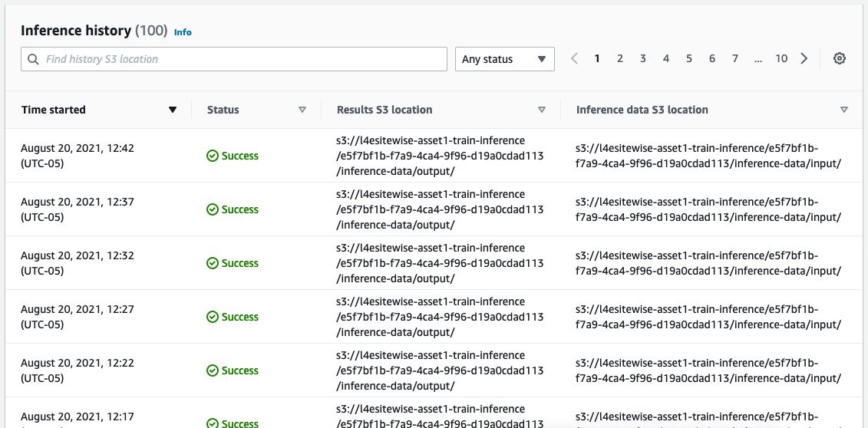Click inference input path in 12:32 row

pos(708,263)
